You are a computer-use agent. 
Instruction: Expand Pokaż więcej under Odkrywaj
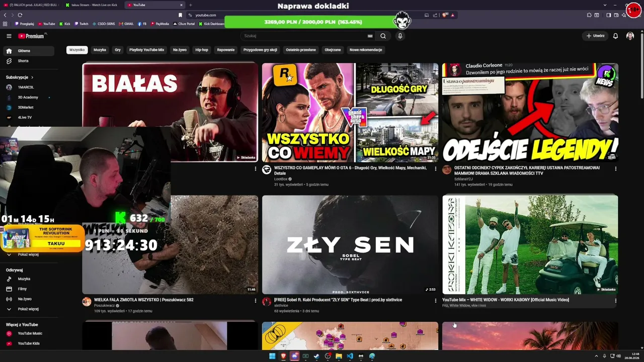click(x=29, y=309)
